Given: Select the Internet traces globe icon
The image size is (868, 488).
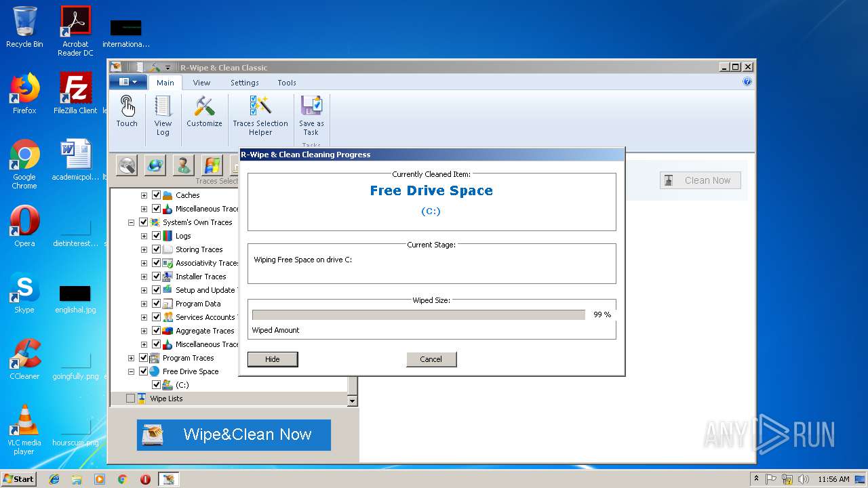Looking at the screenshot, I should 155,165.
